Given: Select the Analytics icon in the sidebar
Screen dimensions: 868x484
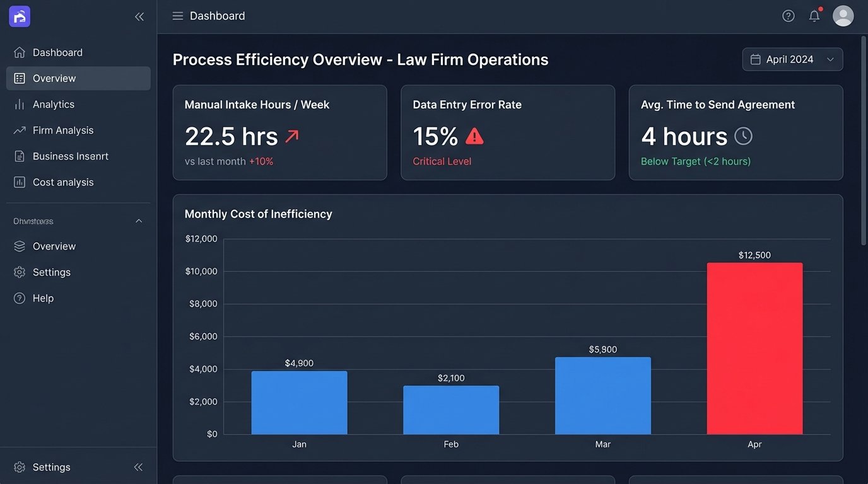Looking at the screenshot, I should 18,104.
